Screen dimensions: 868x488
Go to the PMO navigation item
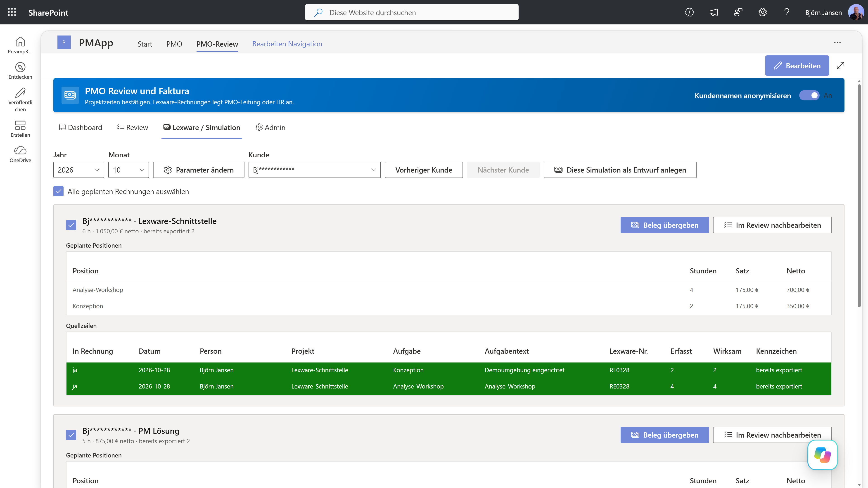pyautogui.click(x=174, y=44)
